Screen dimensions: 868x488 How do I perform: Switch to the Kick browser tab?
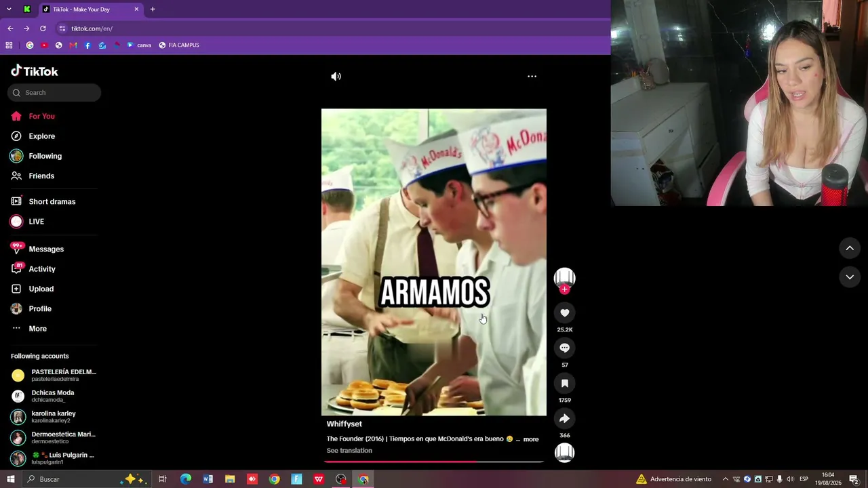pyautogui.click(x=26, y=9)
